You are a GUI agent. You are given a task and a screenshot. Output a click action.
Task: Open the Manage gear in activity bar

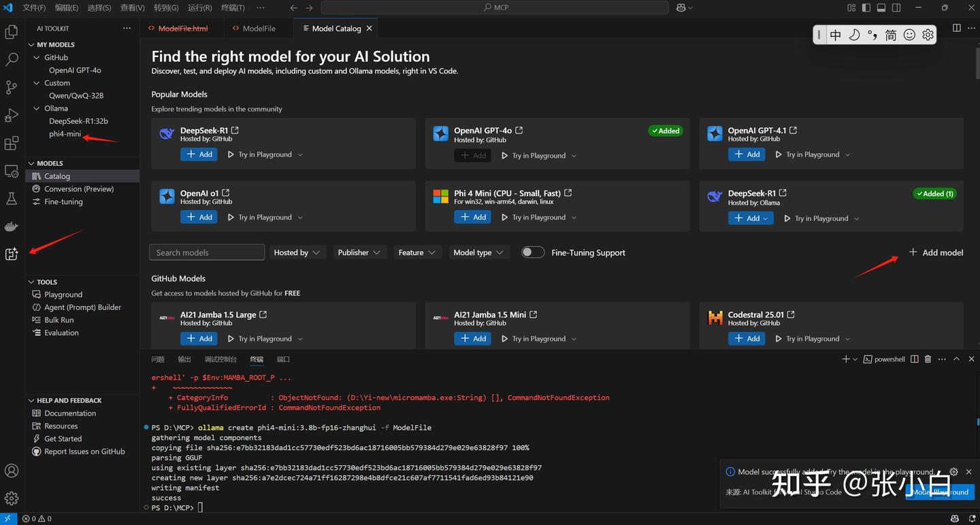click(x=12, y=498)
